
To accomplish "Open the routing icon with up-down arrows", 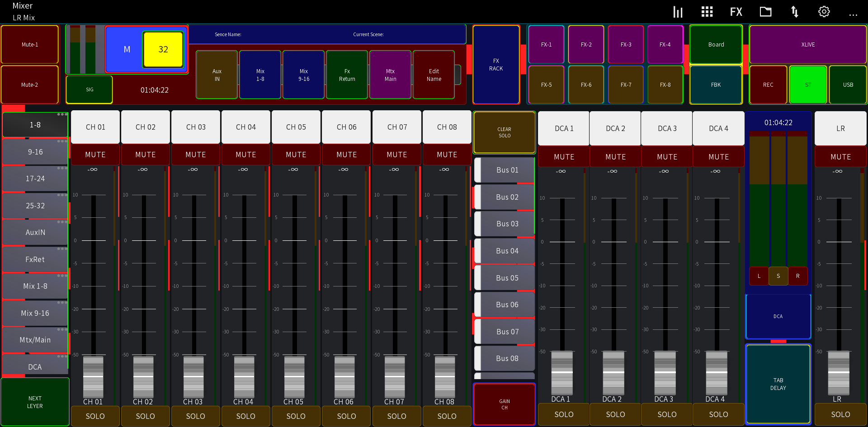I will [795, 11].
